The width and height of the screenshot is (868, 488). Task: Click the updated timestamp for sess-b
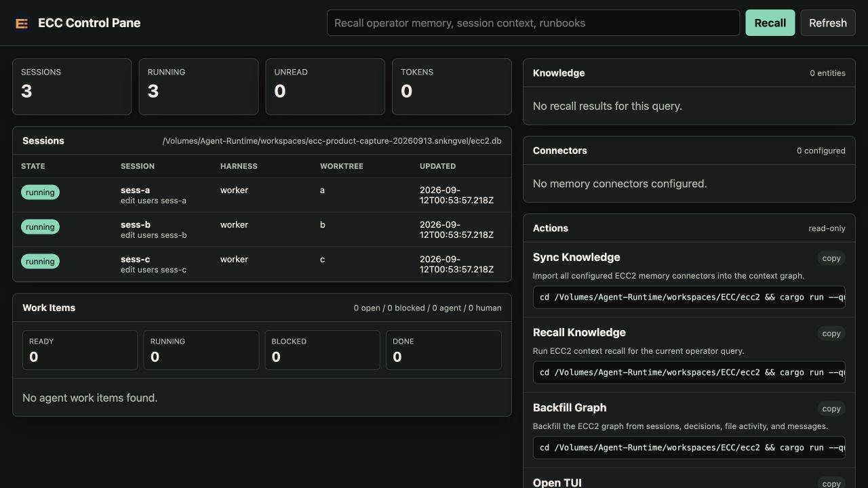tap(456, 230)
